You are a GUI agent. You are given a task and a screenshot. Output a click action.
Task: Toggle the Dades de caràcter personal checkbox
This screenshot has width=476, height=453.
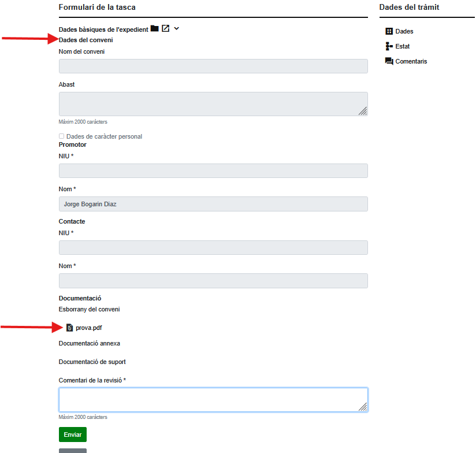coord(62,136)
